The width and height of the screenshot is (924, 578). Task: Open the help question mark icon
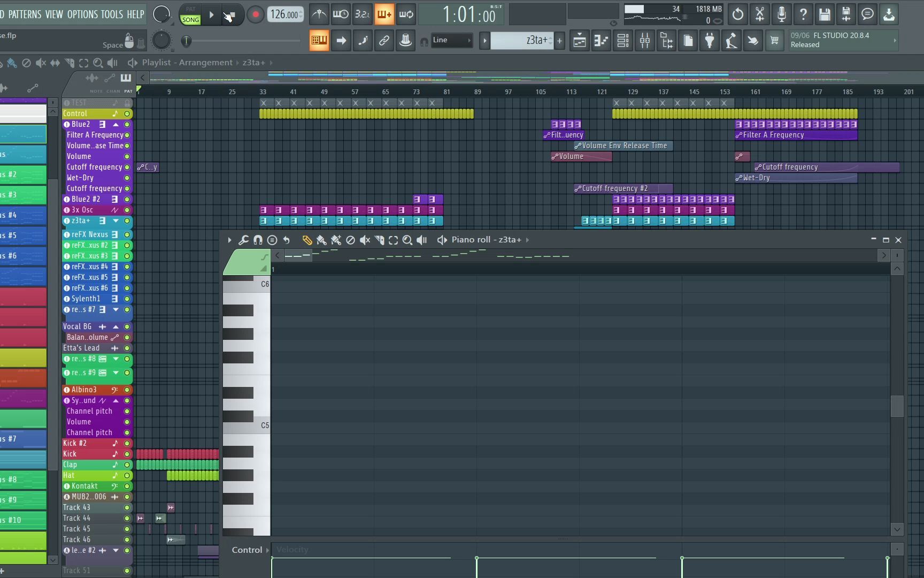pyautogui.click(x=803, y=14)
